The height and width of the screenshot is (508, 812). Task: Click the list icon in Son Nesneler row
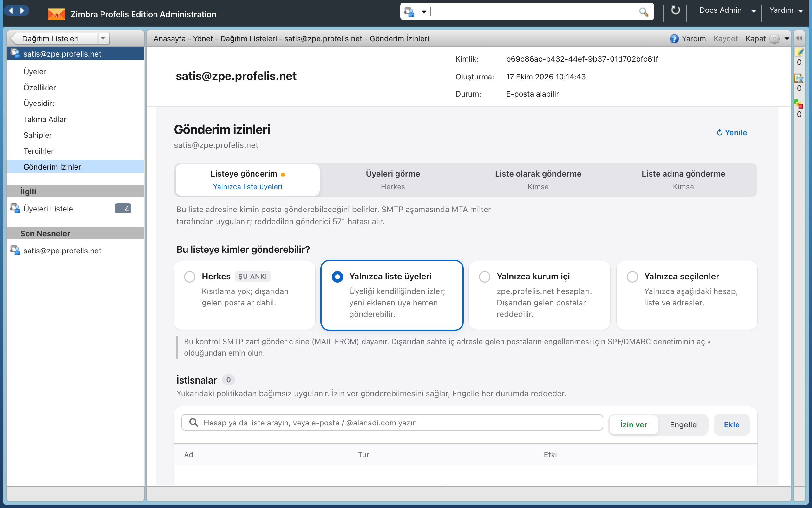click(x=16, y=250)
